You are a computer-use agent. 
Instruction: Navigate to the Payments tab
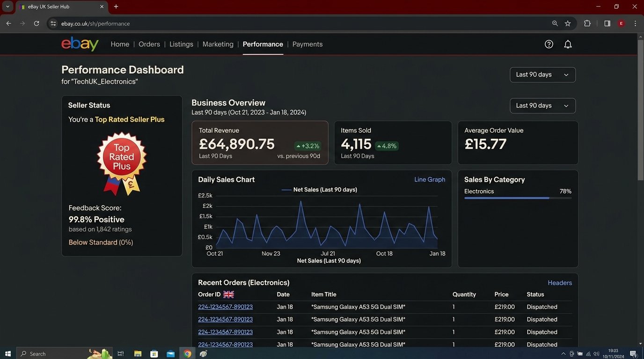coord(307,44)
